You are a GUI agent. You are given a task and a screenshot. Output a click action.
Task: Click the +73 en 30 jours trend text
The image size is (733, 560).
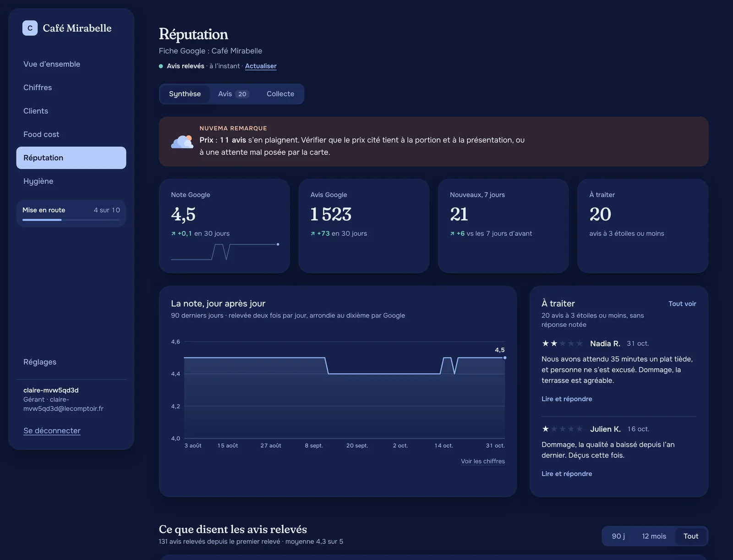click(x=339, y=234)
